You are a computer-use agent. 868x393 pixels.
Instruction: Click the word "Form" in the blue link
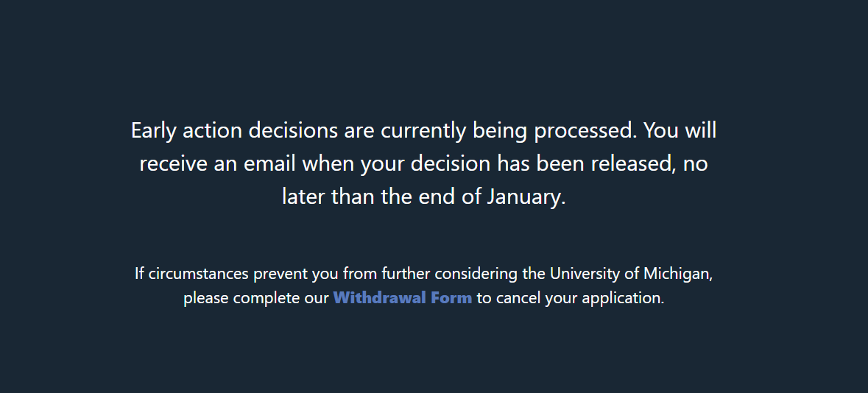451,298
